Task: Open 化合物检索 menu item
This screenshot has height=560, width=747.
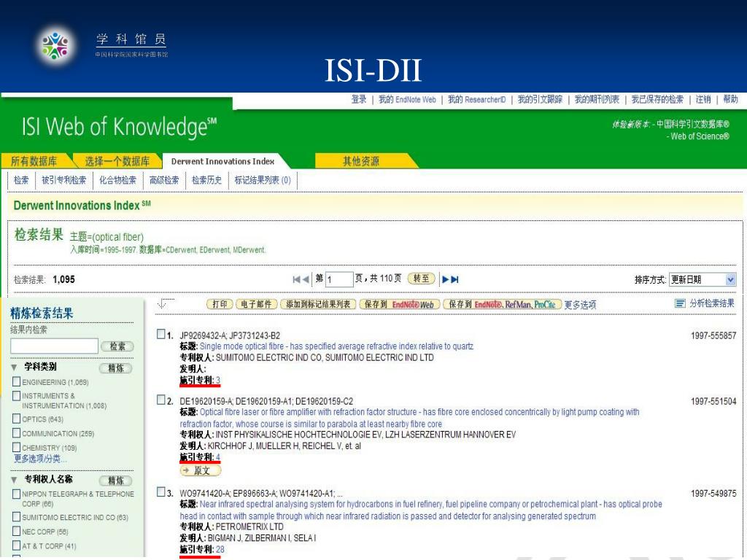Action: [x=117, y=180]
